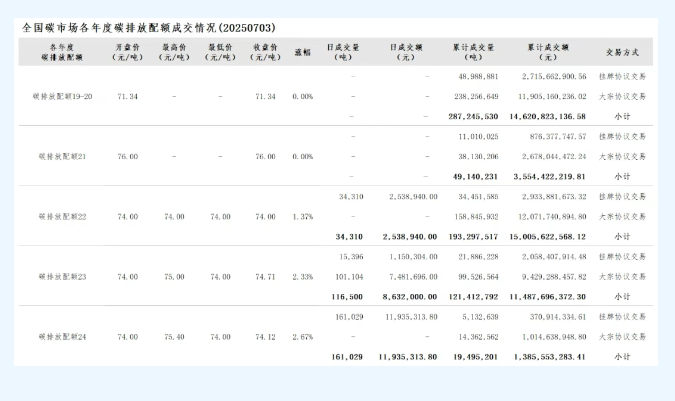Screen dimensions: 675x401
Task: Click subtotal volume 49,140,231
Action: pyautogui.click(x=475, y=177)
